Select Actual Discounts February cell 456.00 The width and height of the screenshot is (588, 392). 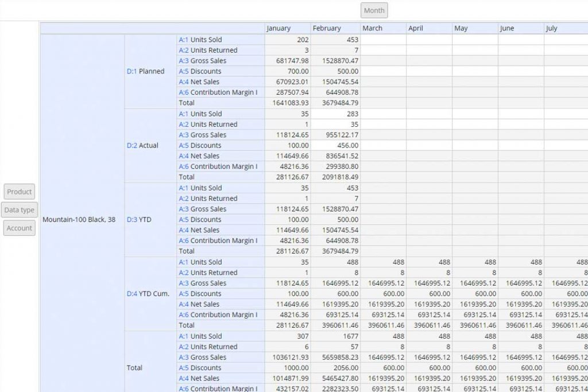pos(335,145)
